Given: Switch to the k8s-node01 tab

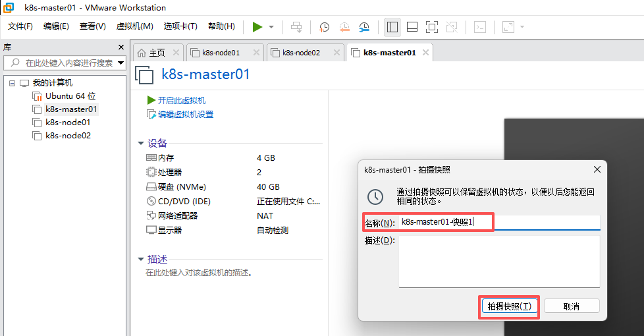Looking at the screenshot, I should click(x=221, y=53).
